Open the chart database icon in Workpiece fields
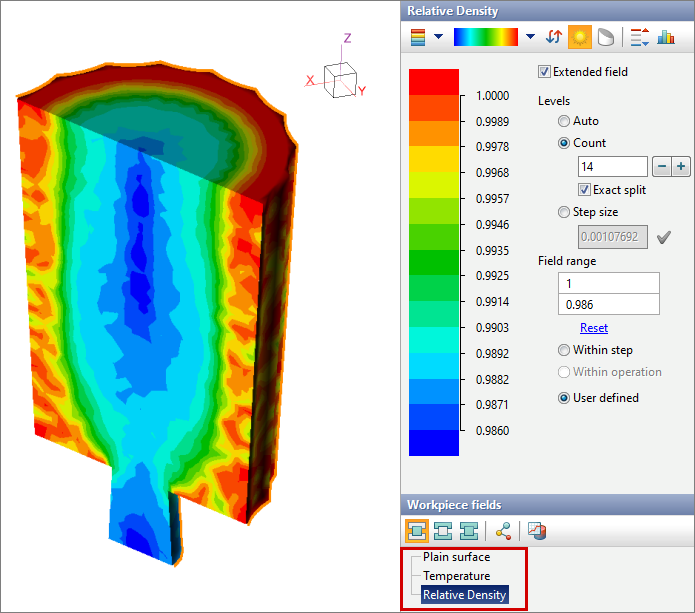The image size is (695, 613). (537, 531)
